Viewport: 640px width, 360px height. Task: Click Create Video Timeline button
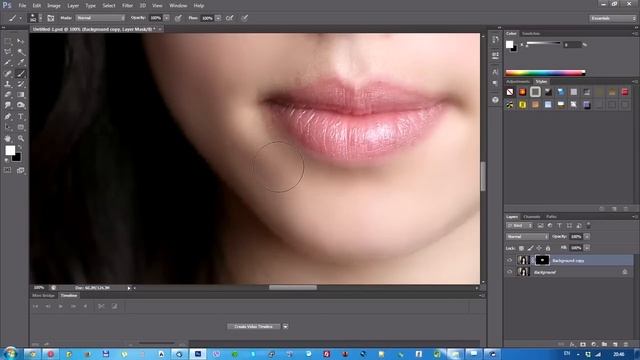pyautogui.click(x=253, y=327)
